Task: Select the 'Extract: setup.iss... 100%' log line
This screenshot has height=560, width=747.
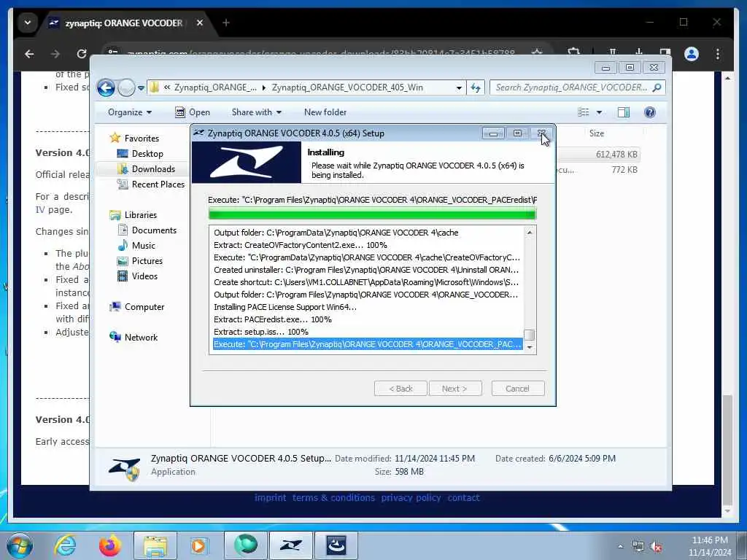Action: click(261, 332)
